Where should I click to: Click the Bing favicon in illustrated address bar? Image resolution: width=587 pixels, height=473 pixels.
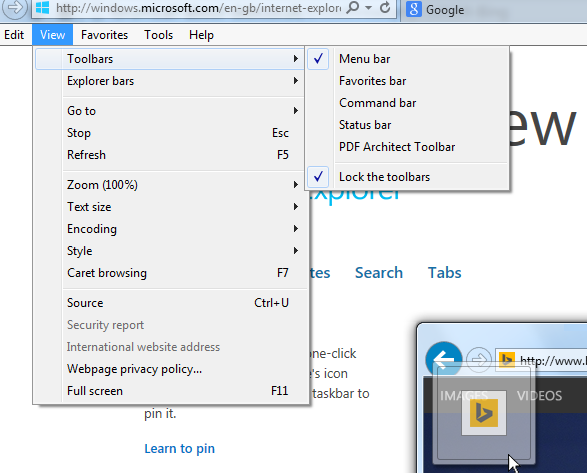[x=507, y=360]
